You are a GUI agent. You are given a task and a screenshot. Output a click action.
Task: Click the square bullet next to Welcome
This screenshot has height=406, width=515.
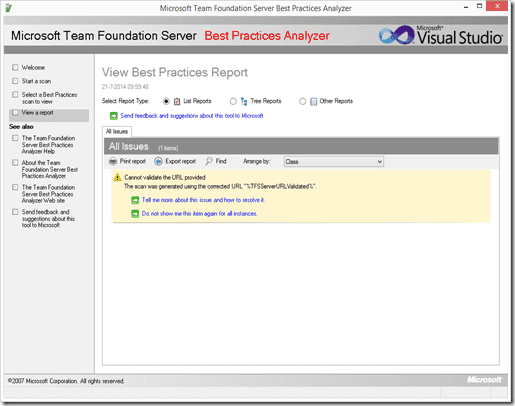[x=15, y=67]
